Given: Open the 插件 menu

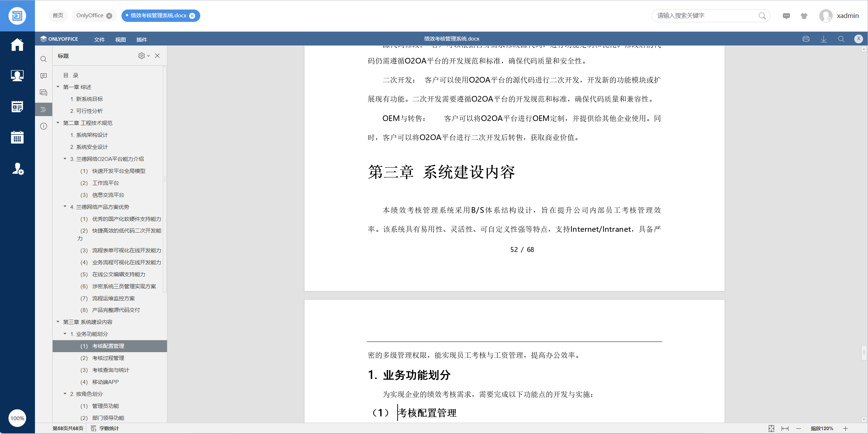Looking at the screenshot, I should (142, 40).
